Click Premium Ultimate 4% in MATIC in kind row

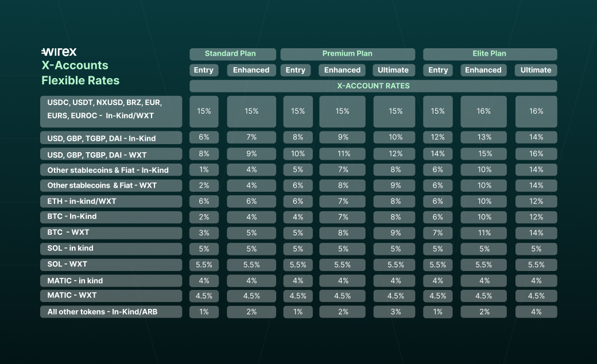coord(394,281)
